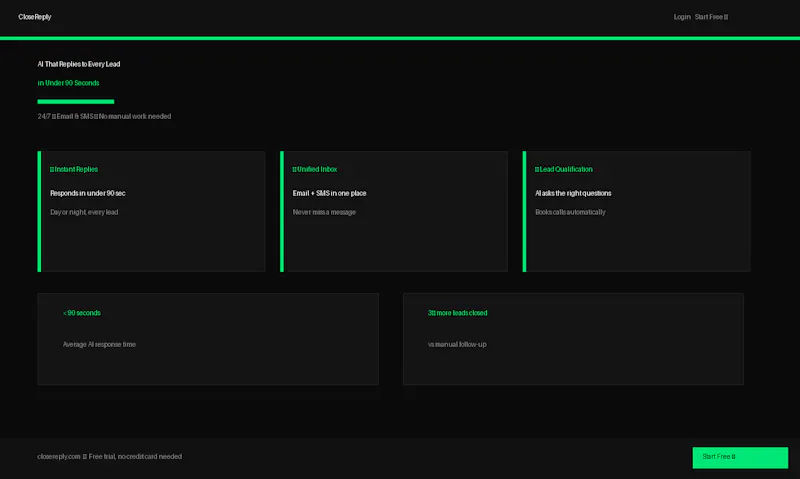Open the Login link
800x479 pixels.
682,17
